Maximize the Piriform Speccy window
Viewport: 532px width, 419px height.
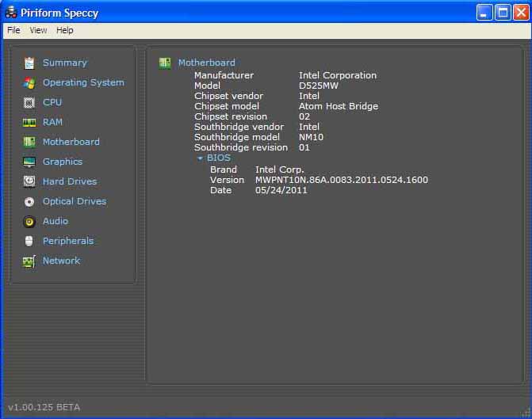503,12
